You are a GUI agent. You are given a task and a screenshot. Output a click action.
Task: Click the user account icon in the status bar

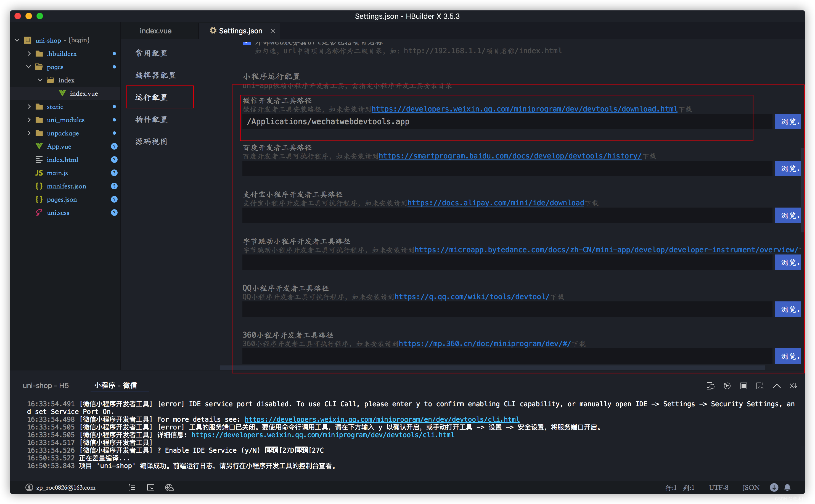point(29,487)
